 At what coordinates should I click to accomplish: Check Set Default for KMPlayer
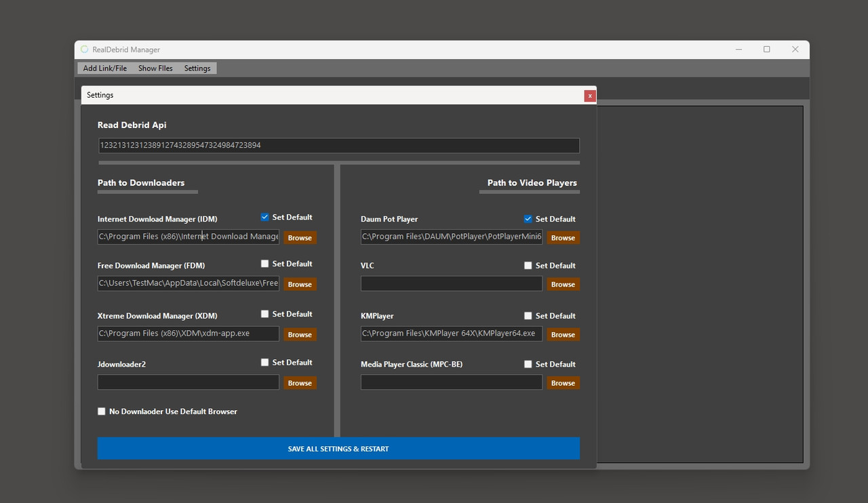(x=528, y=315)
